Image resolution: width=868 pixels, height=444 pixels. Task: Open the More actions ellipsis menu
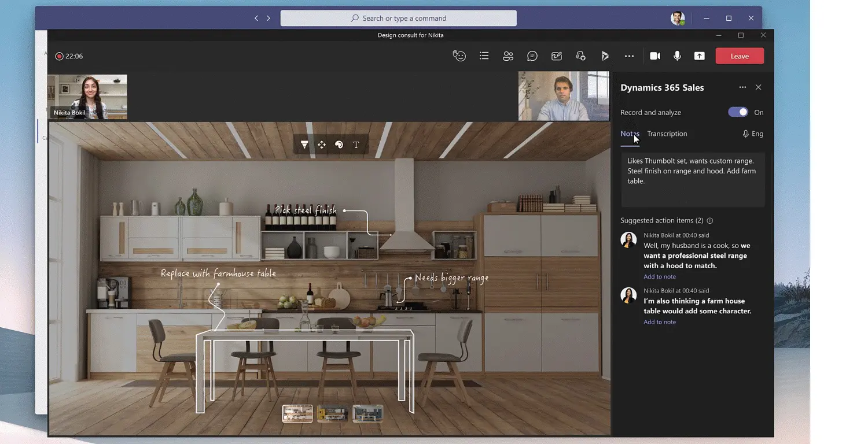pos(630,55)
